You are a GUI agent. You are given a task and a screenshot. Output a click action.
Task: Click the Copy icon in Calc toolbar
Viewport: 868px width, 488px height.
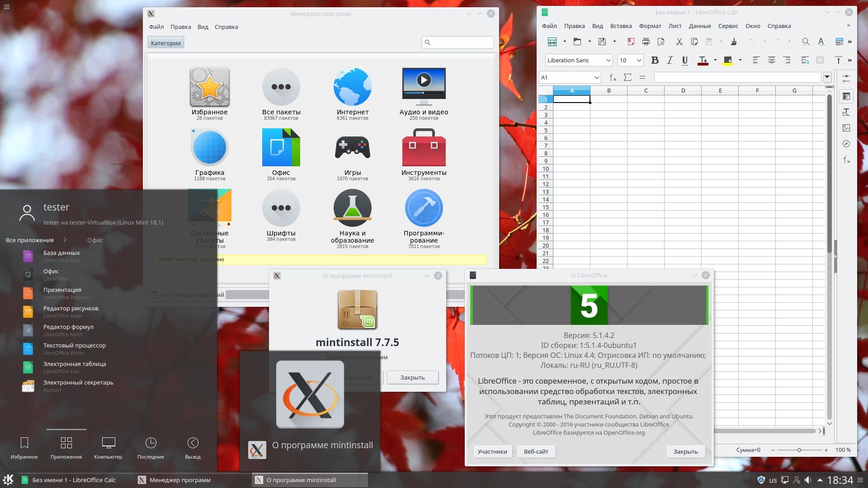(x=694, y=42)
